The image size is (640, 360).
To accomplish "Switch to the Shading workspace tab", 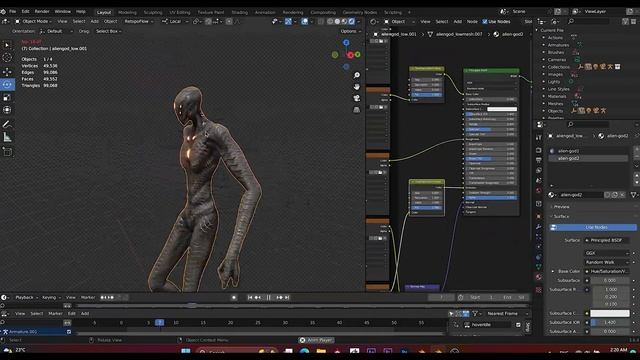I will point(240,12).
